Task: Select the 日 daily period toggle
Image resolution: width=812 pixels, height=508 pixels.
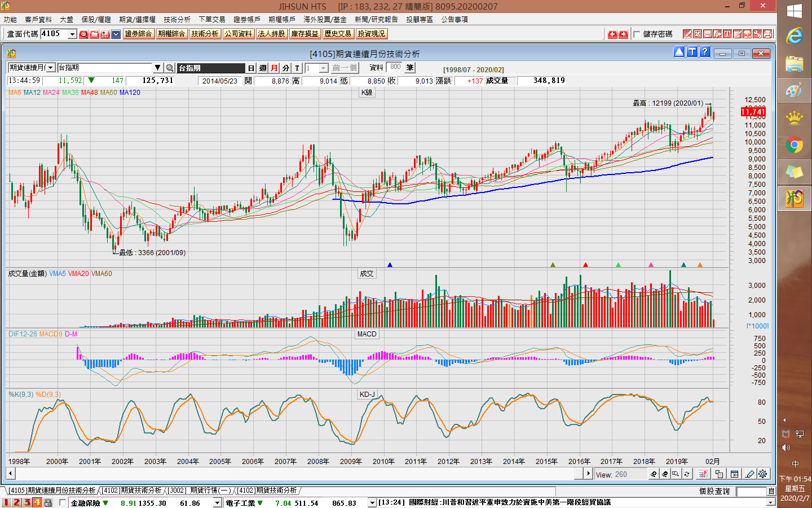Action: click(251, 68)
